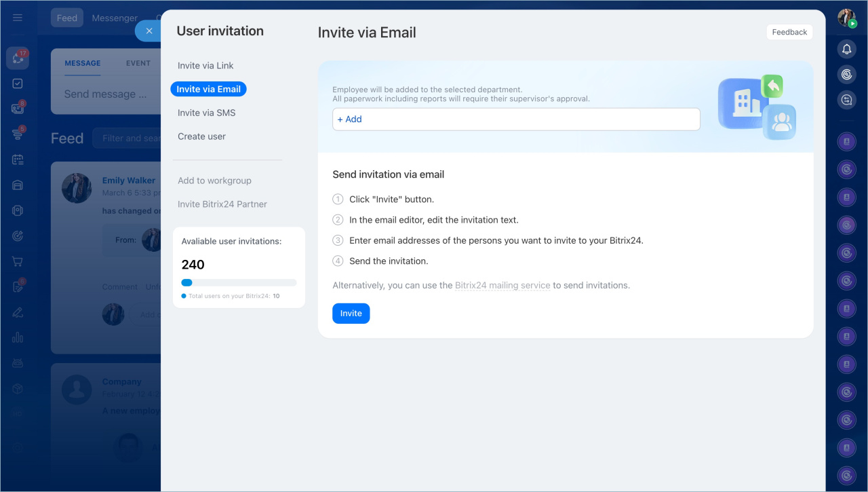Viewport: 868px width, 492px height.
Task: Open the Create user section
Action: pyautogui.click(x=201, y=136)
